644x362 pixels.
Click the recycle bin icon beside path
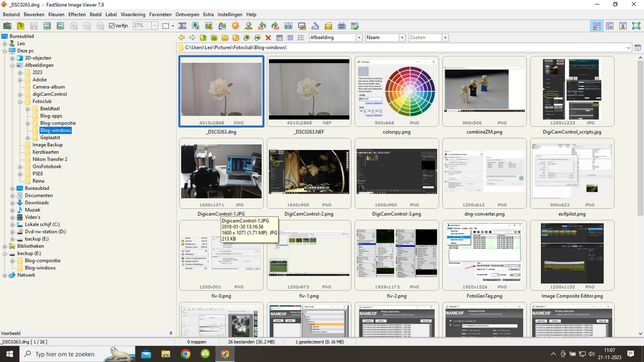pos(638,48)
